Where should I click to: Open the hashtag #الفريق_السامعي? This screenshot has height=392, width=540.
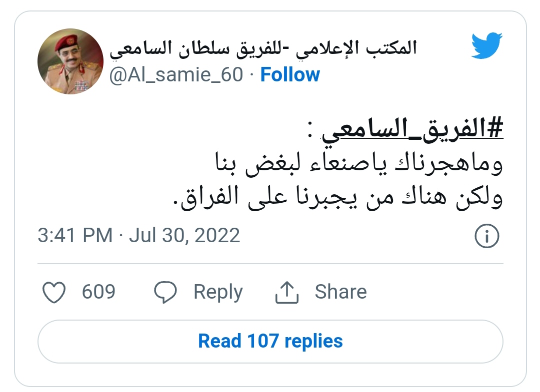point(412,129)
